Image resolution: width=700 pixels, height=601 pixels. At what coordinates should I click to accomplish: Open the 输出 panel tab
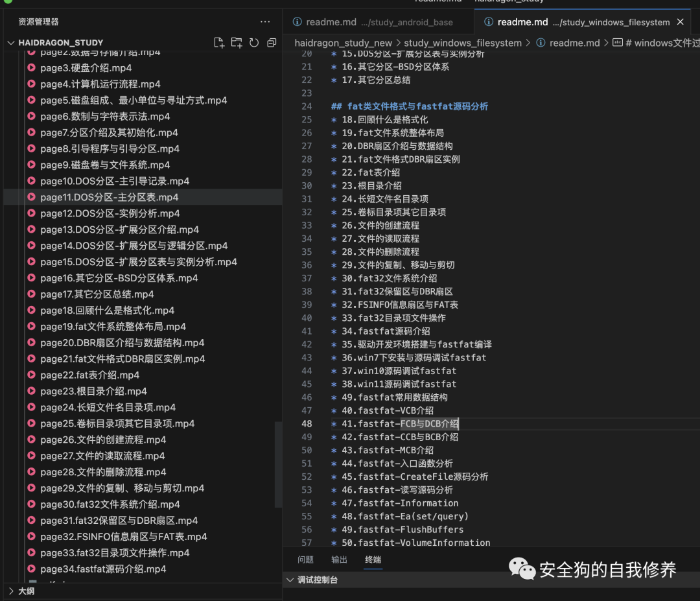coord(339,560)
